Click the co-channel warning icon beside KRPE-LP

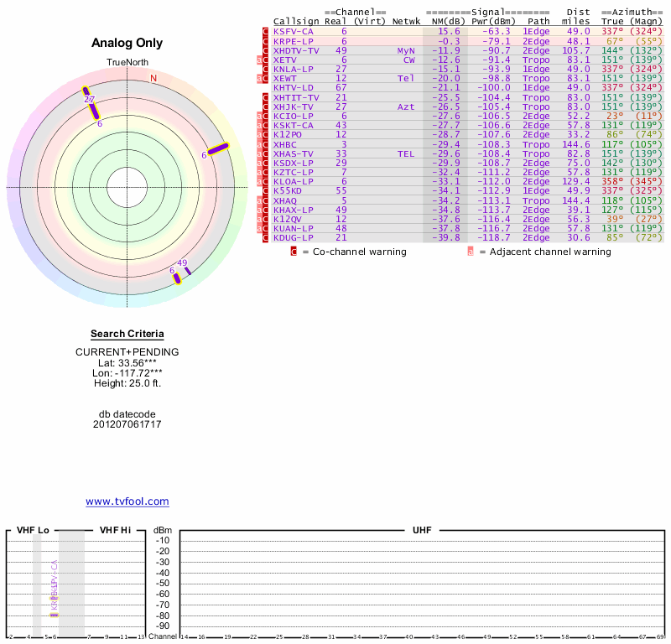(x=266, y=40)
